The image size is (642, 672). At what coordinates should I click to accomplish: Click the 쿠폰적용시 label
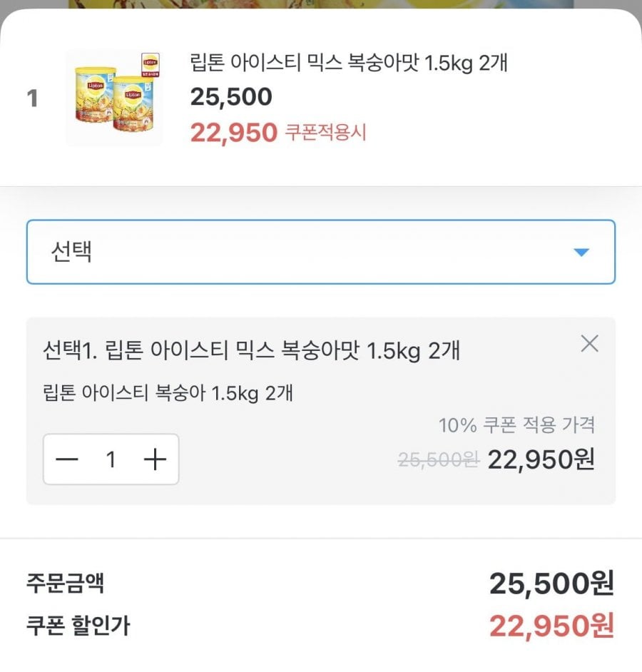326,132
